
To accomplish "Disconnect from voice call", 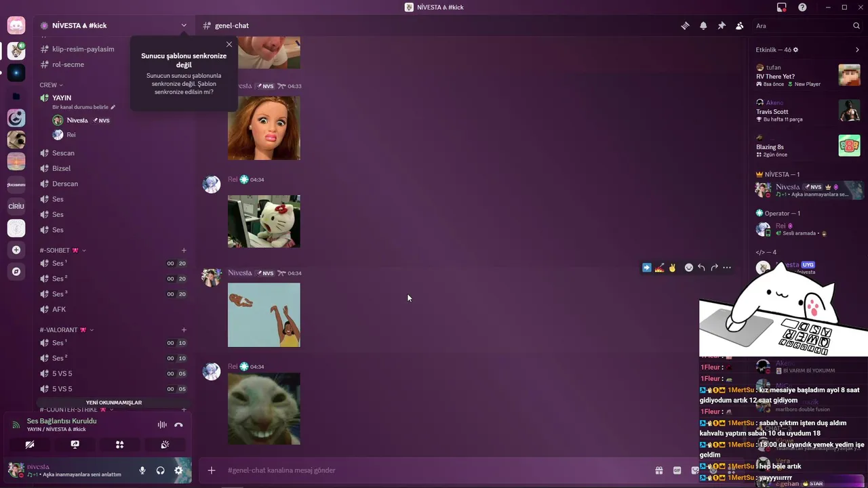I will (178, 425).
